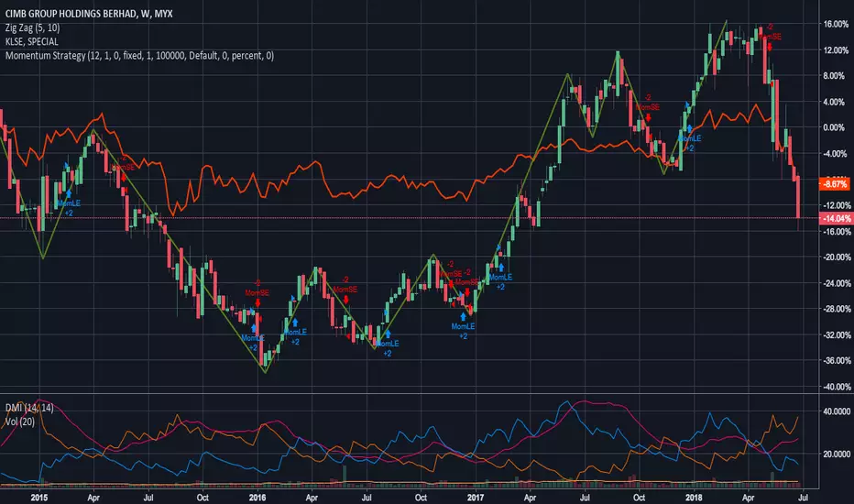
Task: Click the -28.00% price axis label
Action: click(x=836, y=309)
